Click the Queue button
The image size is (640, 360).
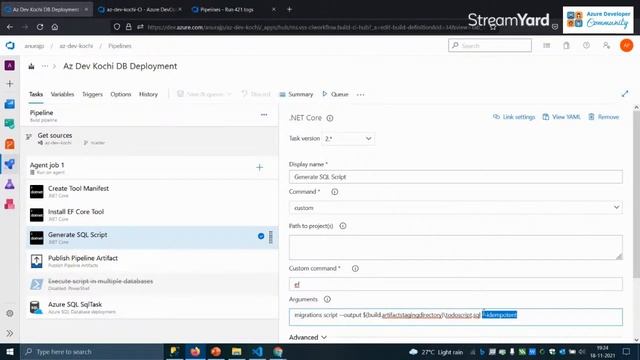tap(335, 94)
